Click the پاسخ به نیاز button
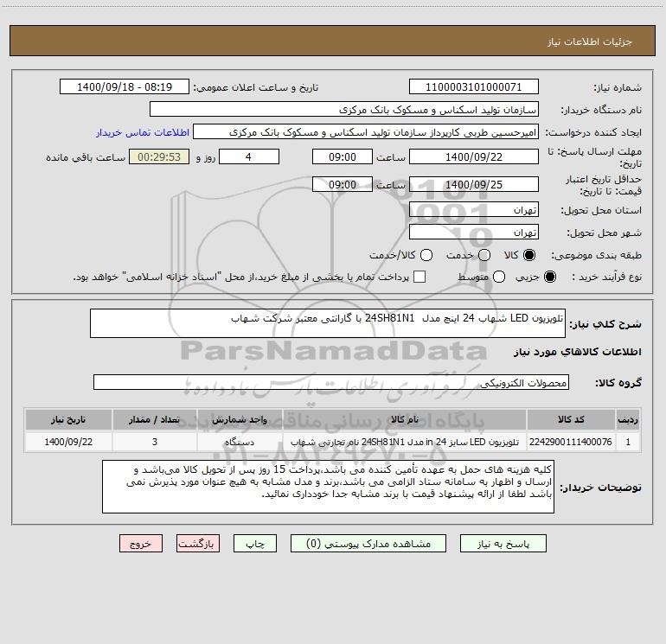The image size is (666, 644). coord(503,544)
